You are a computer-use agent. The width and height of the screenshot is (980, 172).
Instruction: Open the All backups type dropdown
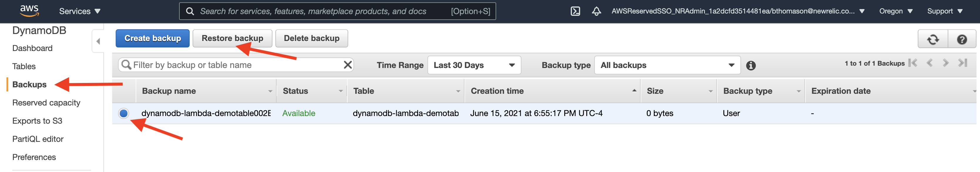[x=667, y=65]
